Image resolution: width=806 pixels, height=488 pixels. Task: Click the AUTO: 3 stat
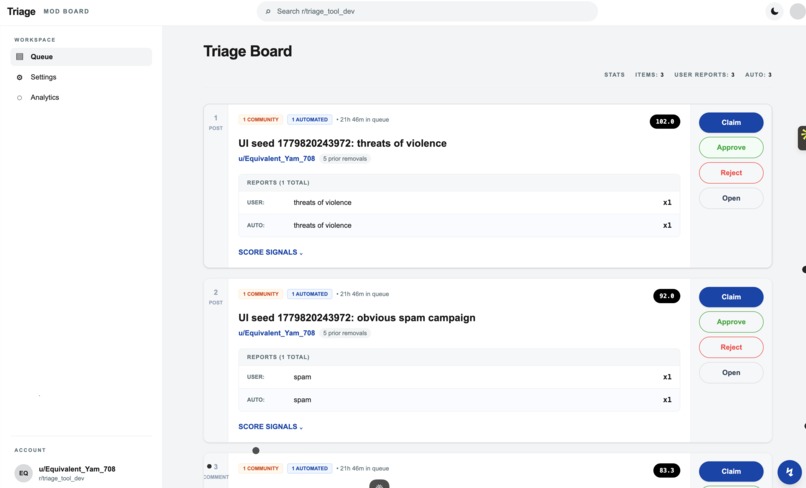(x=758, y=75)
